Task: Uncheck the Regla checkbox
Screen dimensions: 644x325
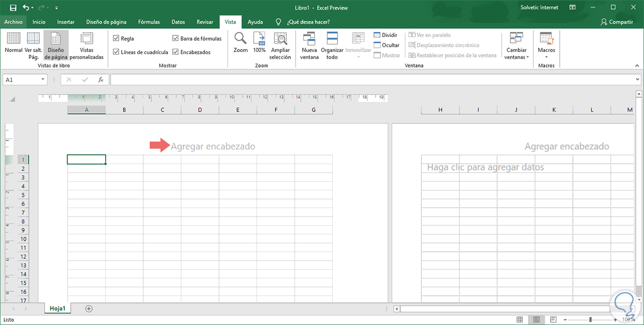Action: click(116, 39)
